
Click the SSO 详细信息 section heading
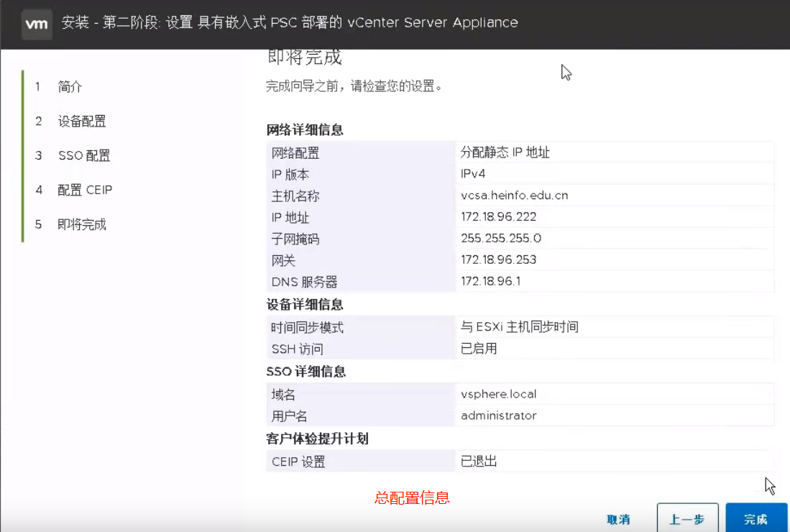pyautogui.click(x=306, y=372)
